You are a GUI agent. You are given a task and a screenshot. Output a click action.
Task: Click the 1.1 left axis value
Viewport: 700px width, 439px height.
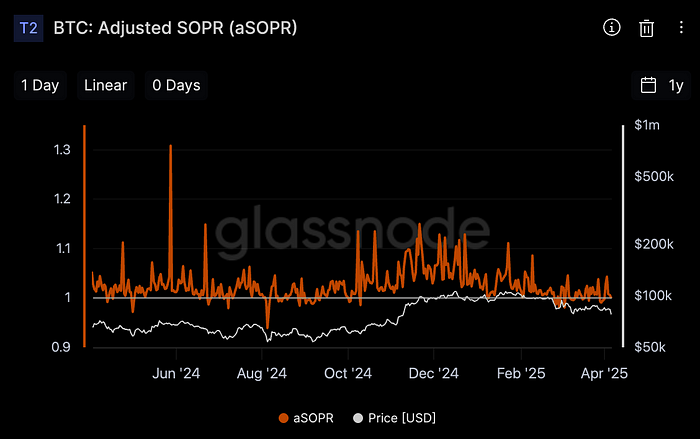coord(63,248)
